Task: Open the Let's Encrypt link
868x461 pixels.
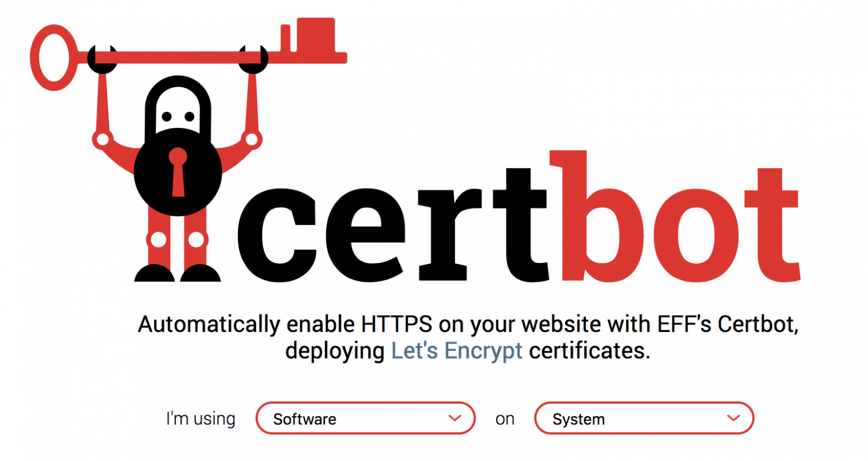Action: [456, 351]
